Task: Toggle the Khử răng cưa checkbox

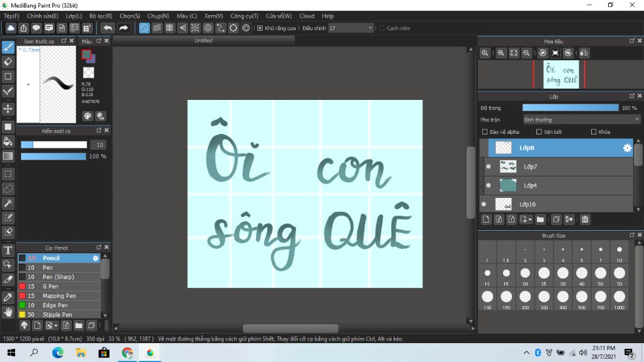Action: (x=260, y=28)
